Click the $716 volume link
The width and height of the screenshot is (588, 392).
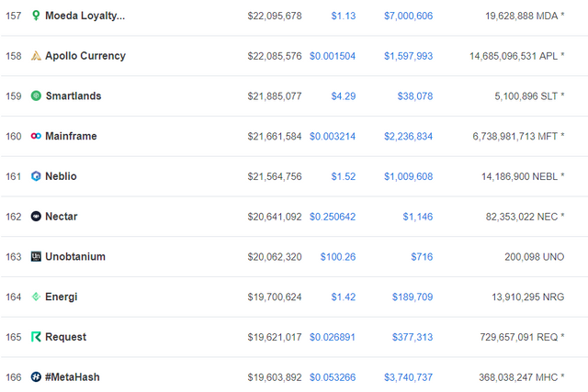coord(422,257)
